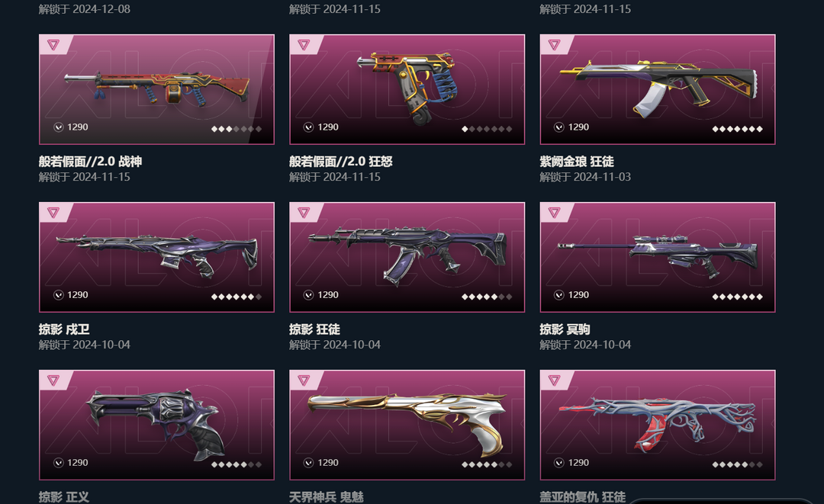This screenshot has width=824, height=504.
Task: Click the tier triangle icon on 般若假面//2.0 狂怒 card
Action: click(x=304, y=45)
